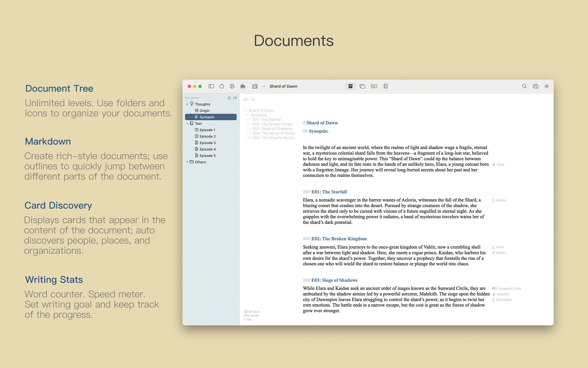Click the Malekith character card tag
The image size is (588, 368).
tap(501, 294)
